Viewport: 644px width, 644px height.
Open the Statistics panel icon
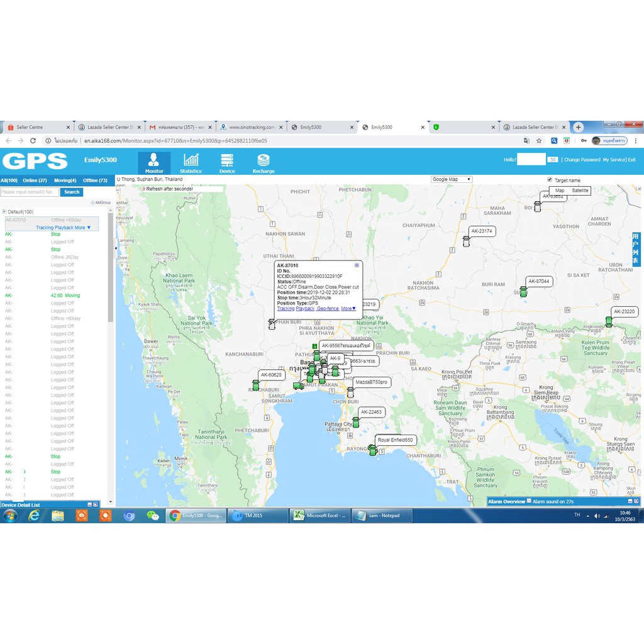coord(191,162)
